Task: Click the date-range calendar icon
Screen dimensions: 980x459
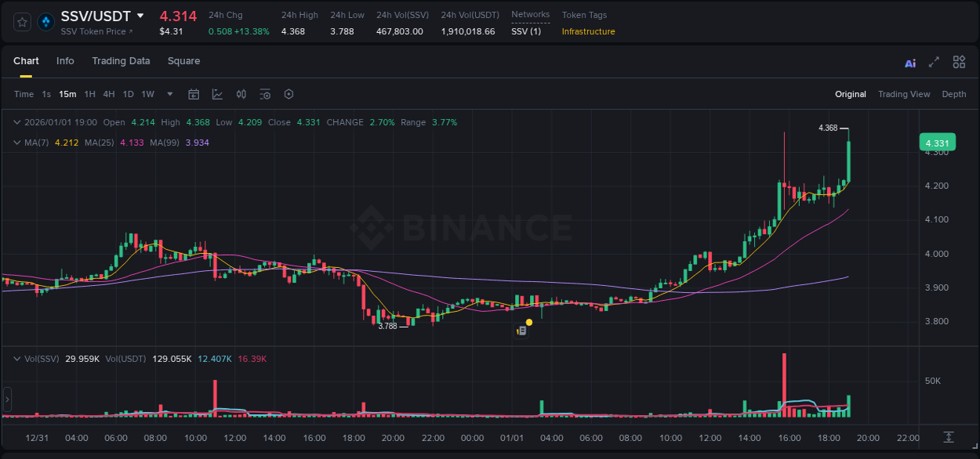Action: (x=194, y=93)
